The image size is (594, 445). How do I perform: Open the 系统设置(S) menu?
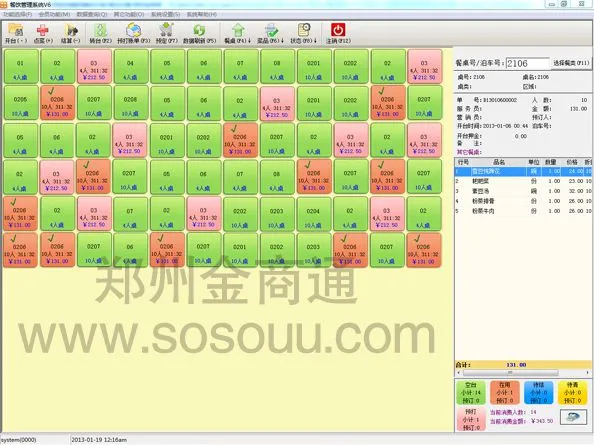pos(166,14)
